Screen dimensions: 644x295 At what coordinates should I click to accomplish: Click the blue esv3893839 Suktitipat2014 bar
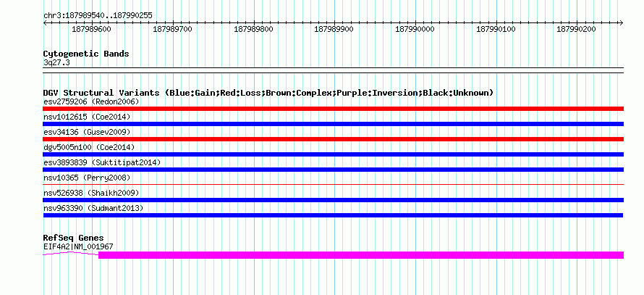(x=333, y=170)
